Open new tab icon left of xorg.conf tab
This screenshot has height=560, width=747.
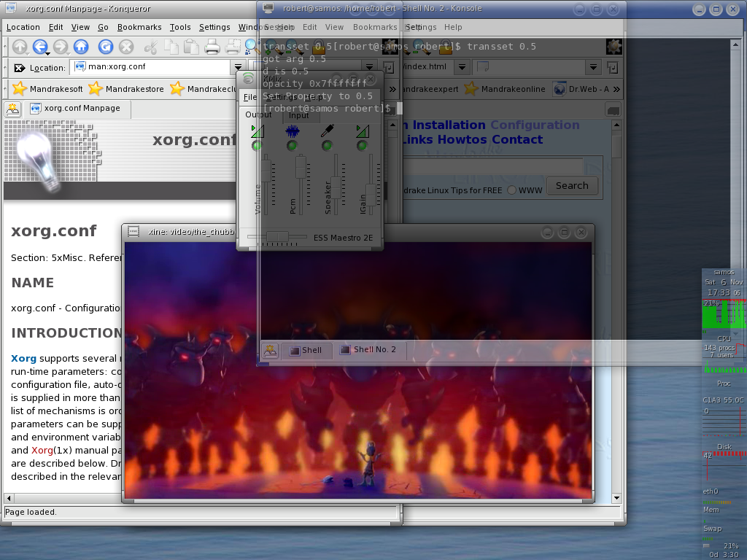coord(13,109)
